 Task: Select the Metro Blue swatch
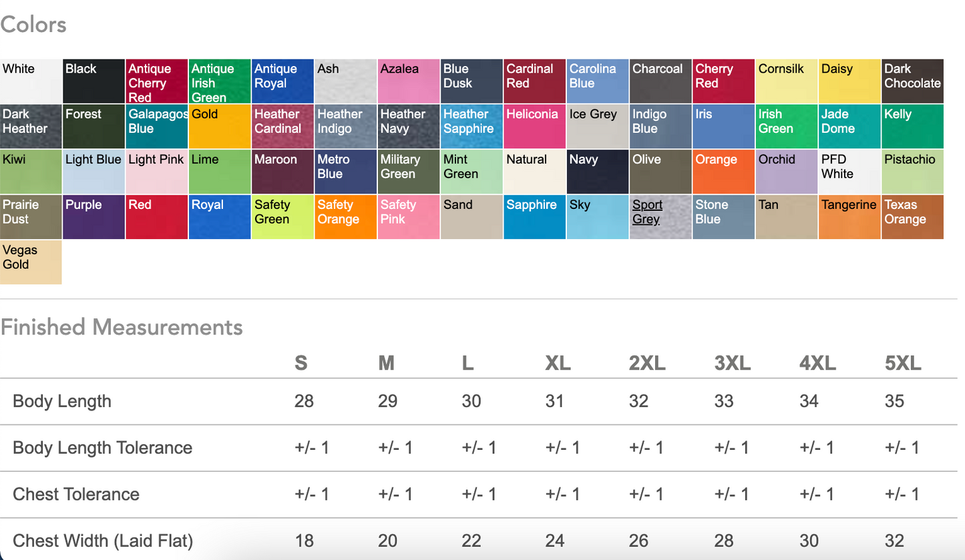pyautogui.click(x=345, y=172)
